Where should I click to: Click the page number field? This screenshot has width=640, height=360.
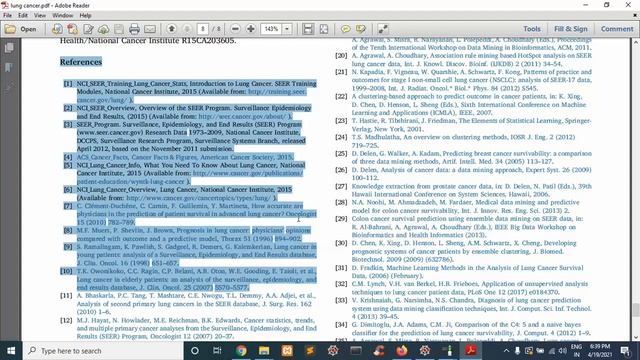203,29
